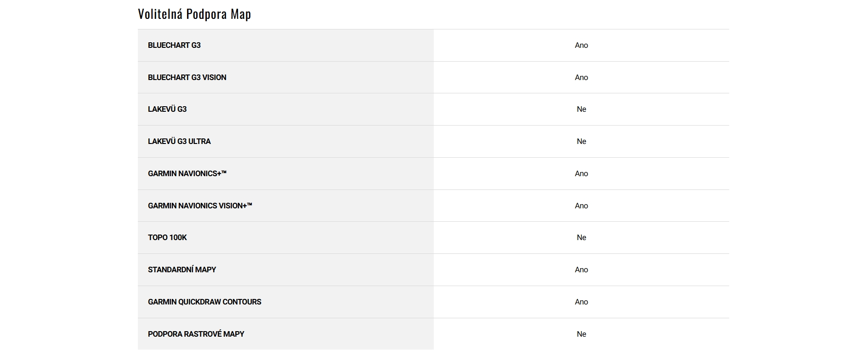Image resolution: width=868 pixels, height=350 pixels.
Task: Click the PODPORA RASTROVÉ MAPY label
Action: pos(196,334)
